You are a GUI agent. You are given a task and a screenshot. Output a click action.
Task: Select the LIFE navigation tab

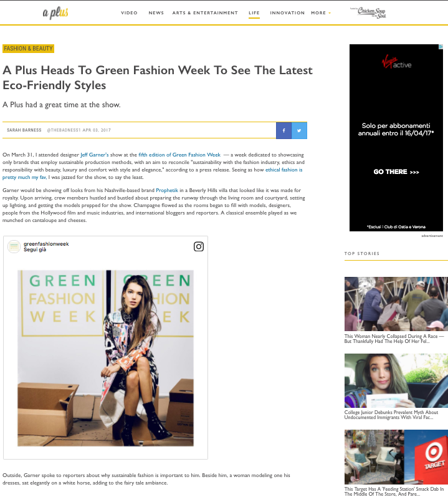point(254,13)
